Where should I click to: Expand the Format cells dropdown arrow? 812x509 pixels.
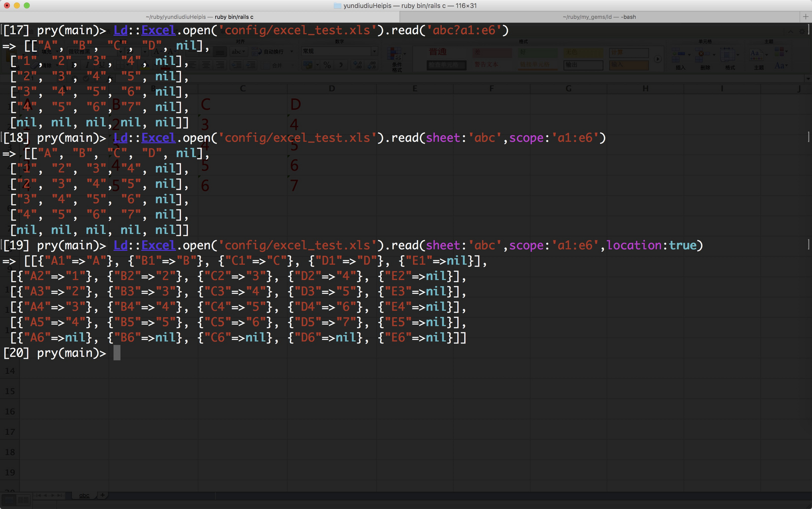pos(738,55)
